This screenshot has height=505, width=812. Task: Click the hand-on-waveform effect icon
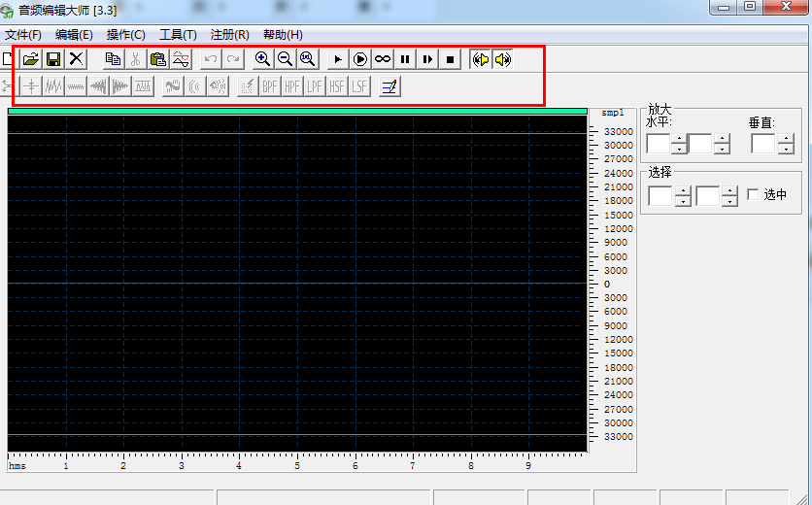tap(173, 86)
